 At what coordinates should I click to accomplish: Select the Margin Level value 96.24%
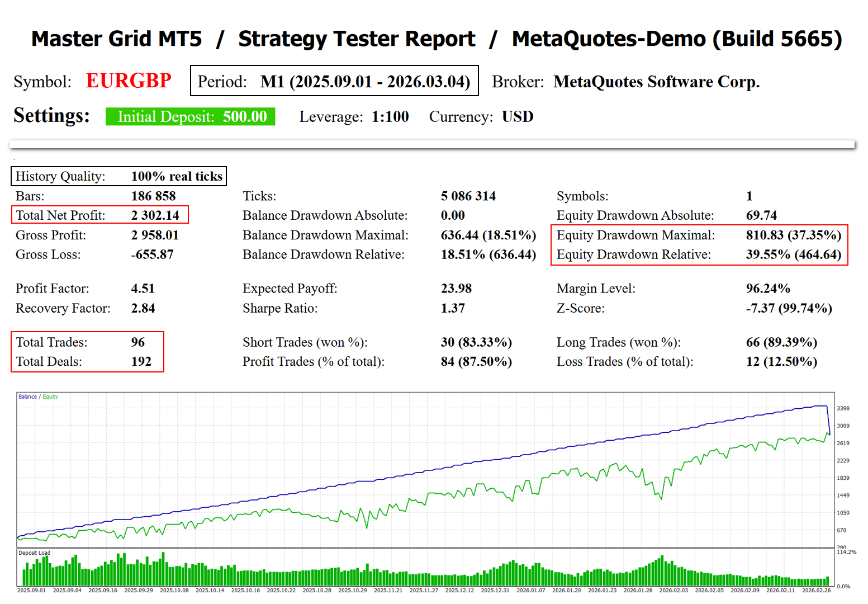tap(768, 289)
